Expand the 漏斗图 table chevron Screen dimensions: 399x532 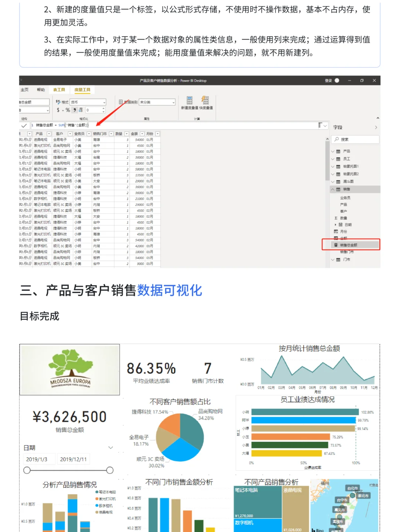(332, 182)
